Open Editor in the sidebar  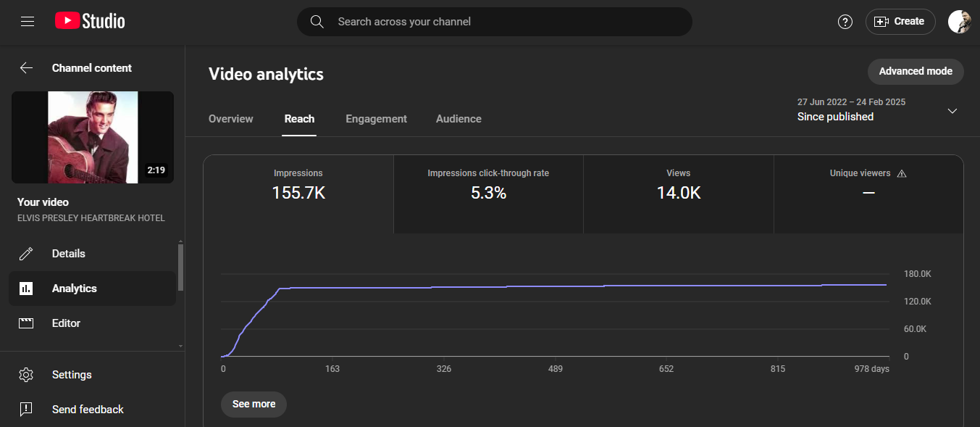[93, 323]
